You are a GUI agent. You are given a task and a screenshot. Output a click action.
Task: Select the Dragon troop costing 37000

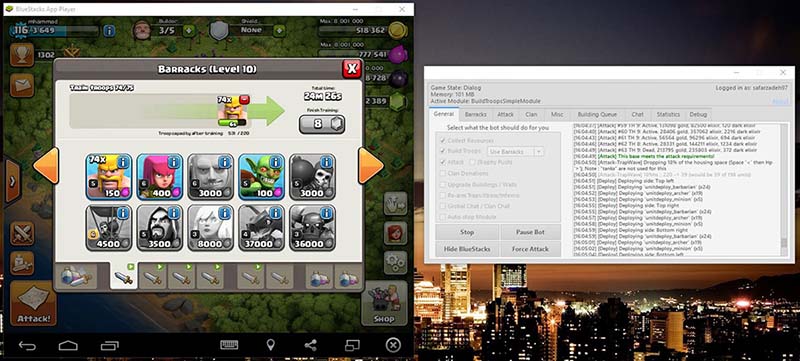[x=262, y=227]
